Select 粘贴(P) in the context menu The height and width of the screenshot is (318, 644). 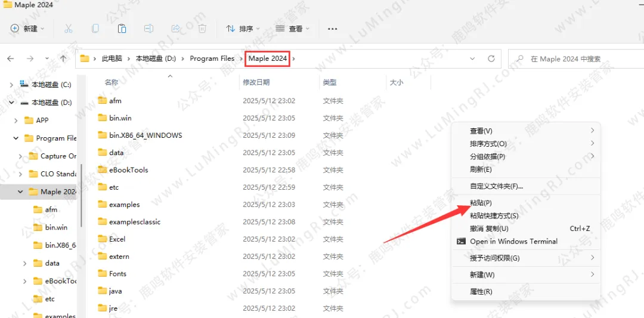[x=481, y=203]
